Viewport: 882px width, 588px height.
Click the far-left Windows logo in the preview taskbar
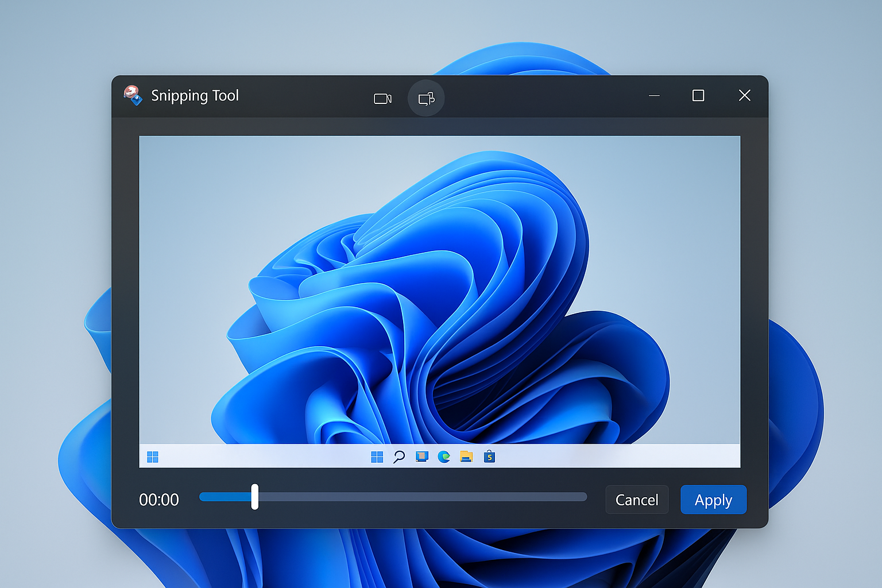coord(153,457)
